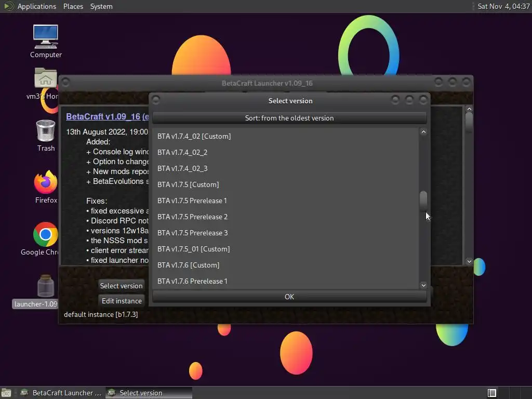
Task: Click default instance [b1.7.3] label
Action: point(101,314)
